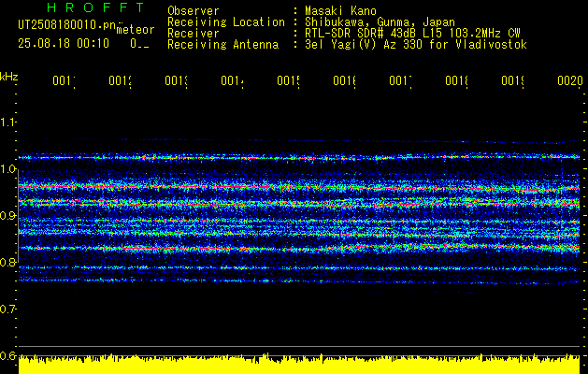The width and height of the screenshot is (588, 374).
Task: Click the 0.7 kHz frequency axis label
Action: [x=7, y=309]
